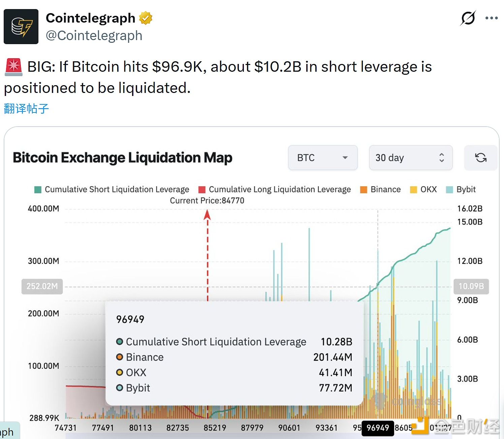Toggle the Cumulative Short Liquidation Leverage legend

tap(111, 189)
